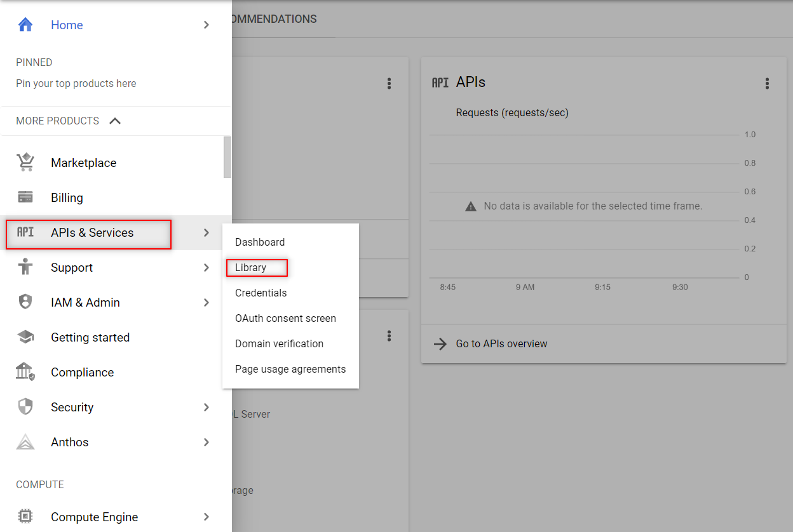Expand the IAM & Admin submenu chevron

coord(206,302)
